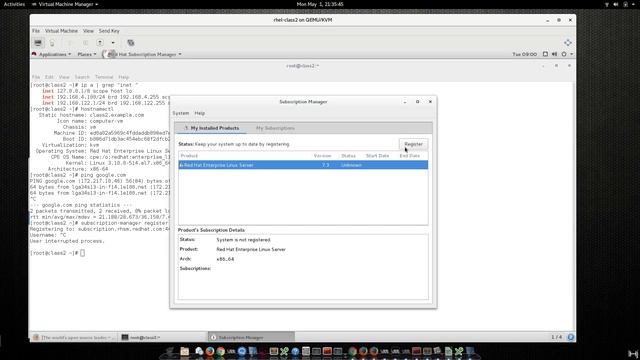Viewport: 640px width, 360px height.
Task: Click 'Product's Subscription Details' heading
Action: (x=211, y=230)
